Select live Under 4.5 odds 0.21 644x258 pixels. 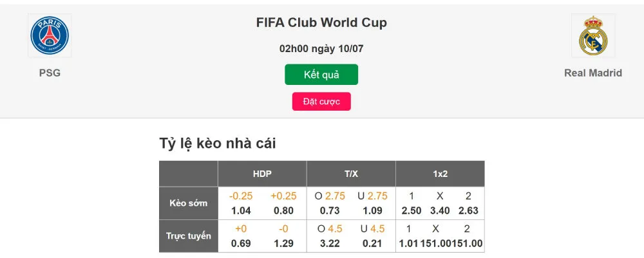[x=372, y=243]
